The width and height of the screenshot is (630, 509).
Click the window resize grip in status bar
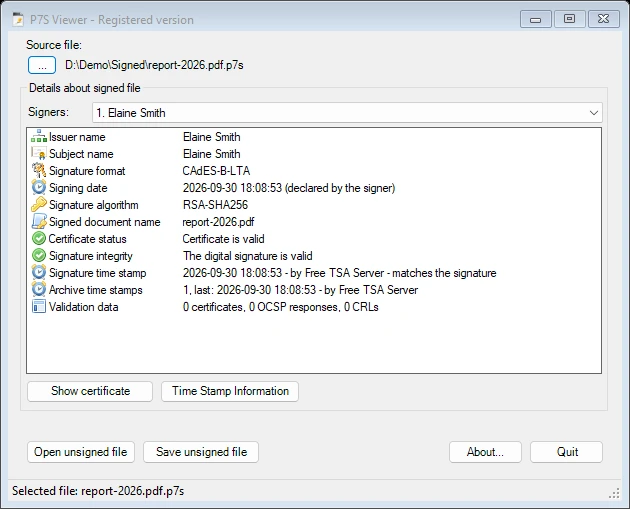point(614,494)
